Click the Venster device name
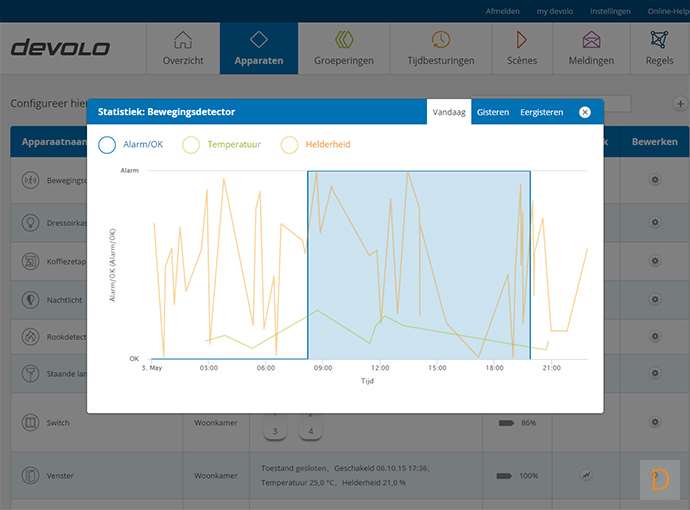Image resolution: width=690 pixels, height=510 pixels. tap(60, 476)
